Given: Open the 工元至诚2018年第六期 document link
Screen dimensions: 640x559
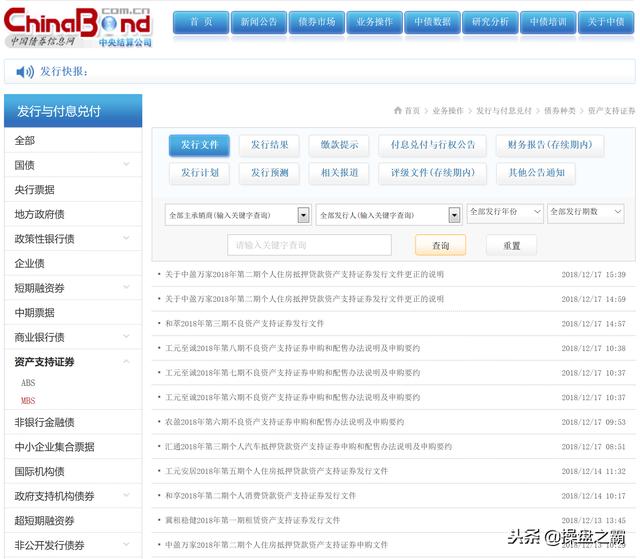Looking at the screenshot, I should point(292,397).
